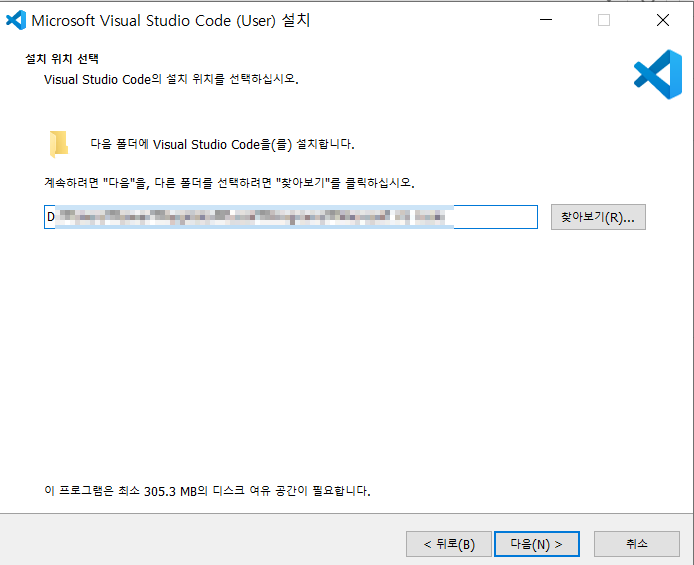
Task: Click the 305.3 MB disk space text
Action: (x=207, y=491)
